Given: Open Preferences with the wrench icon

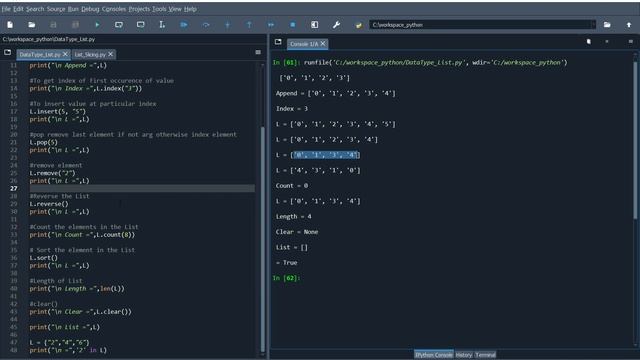Looking at the screenshot, I should click(336, 25).
